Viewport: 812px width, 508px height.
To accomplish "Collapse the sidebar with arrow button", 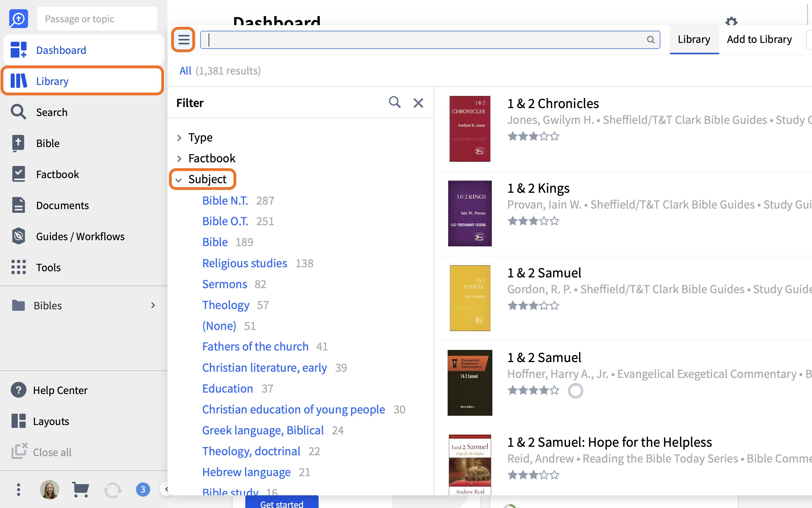I will (x=166, y=489).
